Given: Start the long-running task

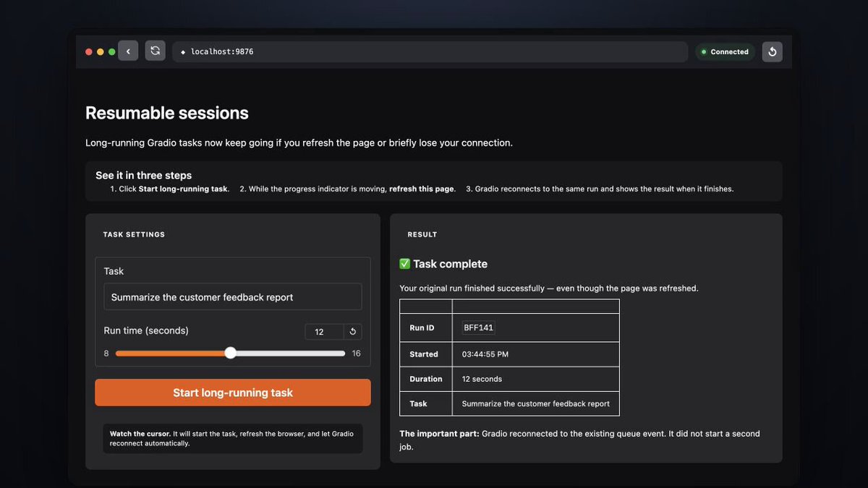Looking at the screenshot, I should pos(233,393).
